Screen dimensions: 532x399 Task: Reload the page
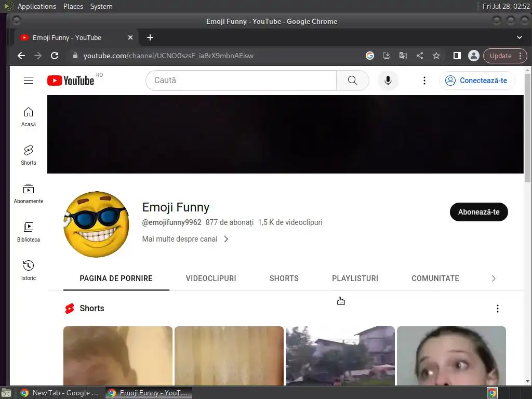55,56
